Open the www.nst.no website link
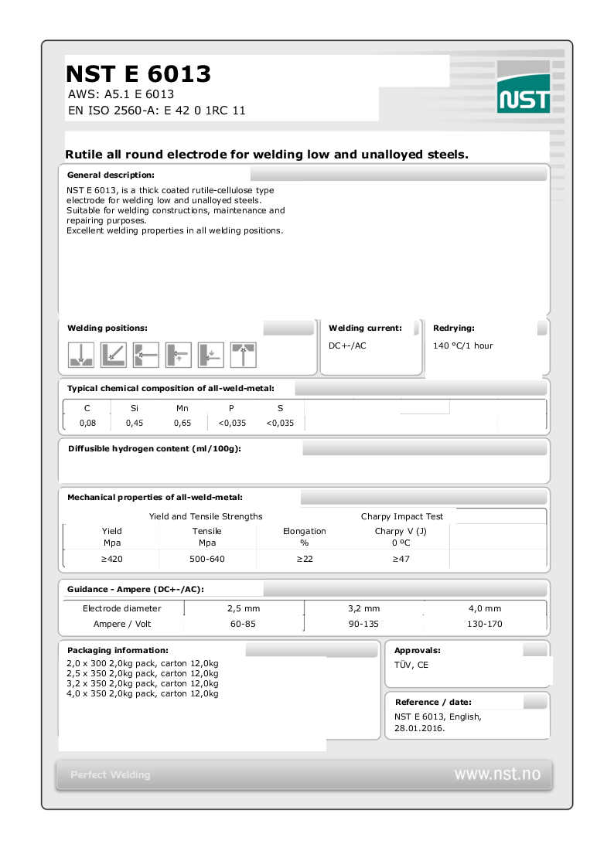Image resolution: width=614 pixels, height=868 pixels. click(x=497, y=774)
